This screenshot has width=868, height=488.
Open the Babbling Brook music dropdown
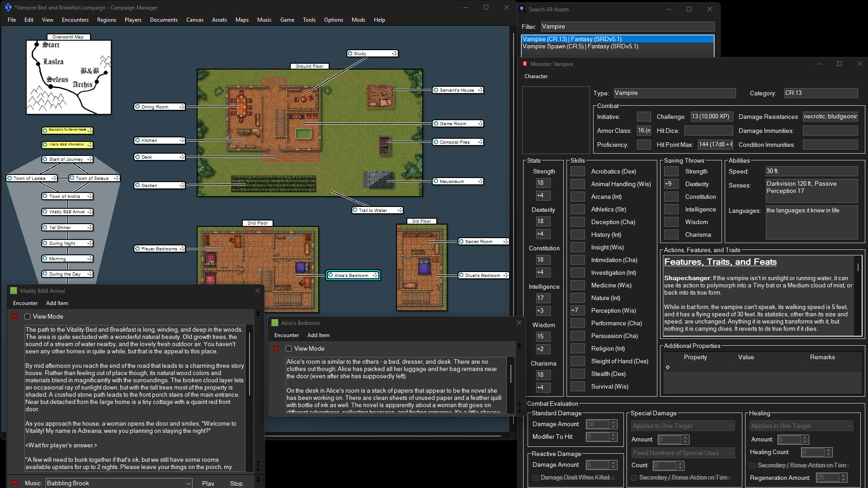point(188,483)
